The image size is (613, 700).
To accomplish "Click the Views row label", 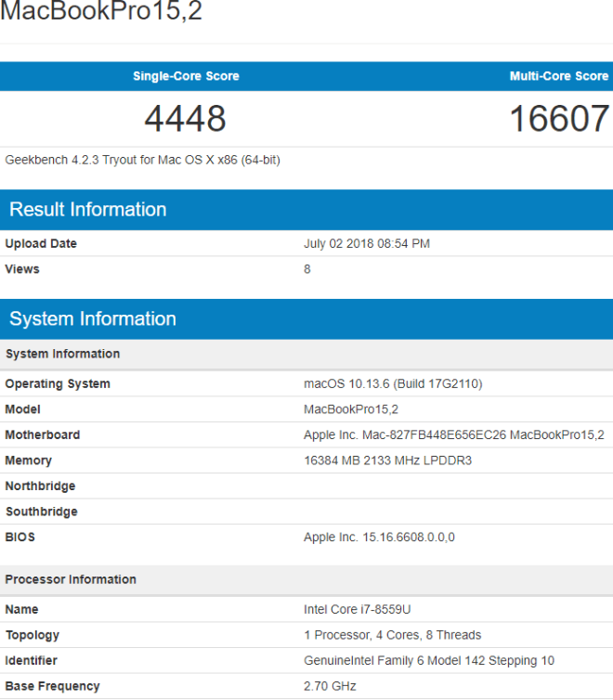I will tap(22, 269).
